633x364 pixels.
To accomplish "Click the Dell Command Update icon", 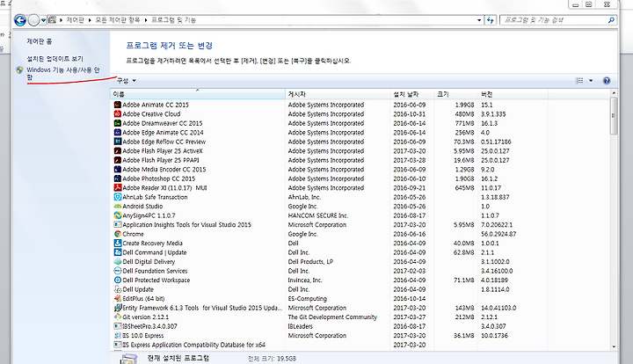I will point(118,252).
